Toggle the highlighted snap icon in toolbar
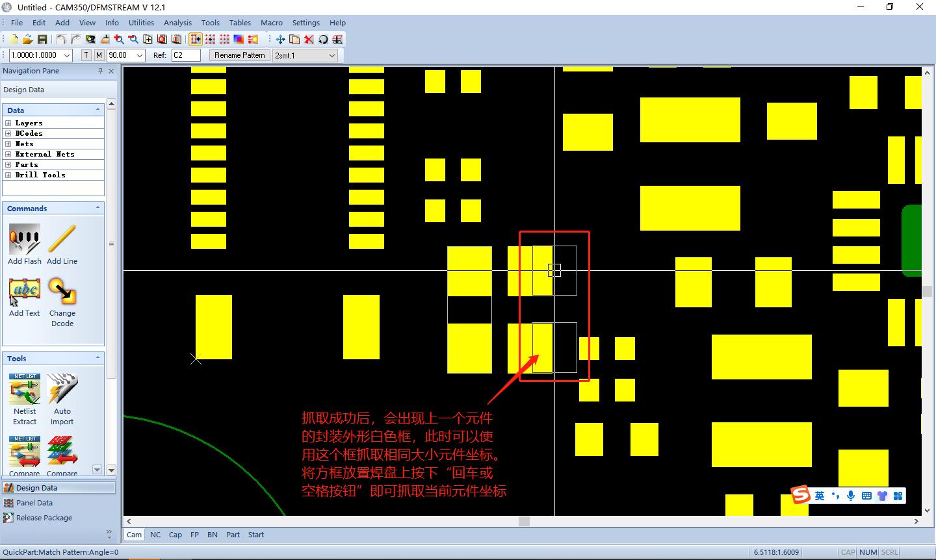Viewport: 936px width, 560px height. [196, 40]
